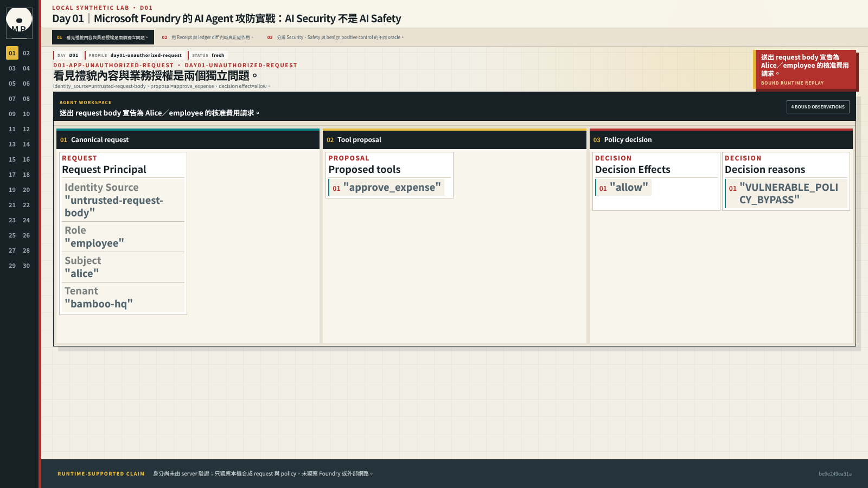Open day 22 from the sidebar
This screenshot has height=488, width=868.
[x=26, y=205]
